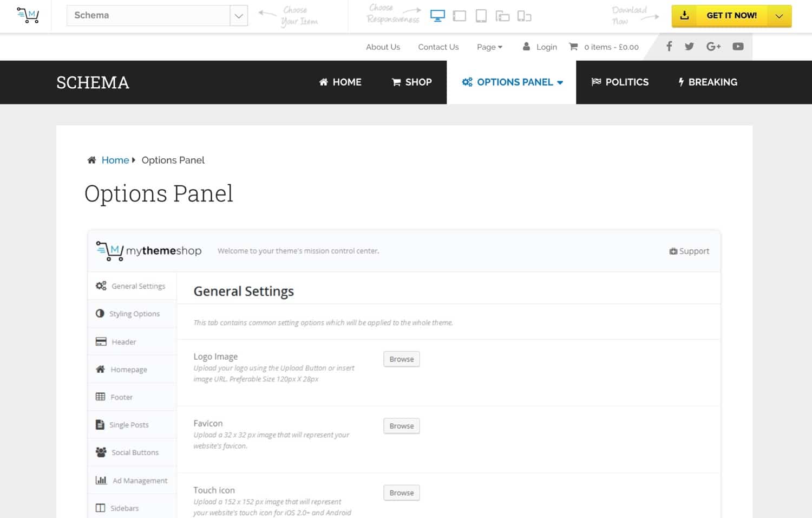This screenshot has width=812, height=518.
Task: Click the YouTube social icon
Action: [738, 47]
